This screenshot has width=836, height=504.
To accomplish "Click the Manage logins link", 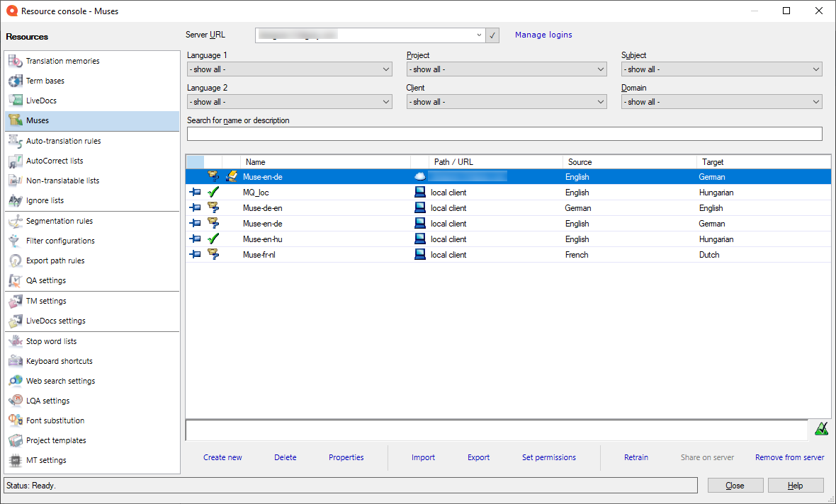I will pos(543,35).
